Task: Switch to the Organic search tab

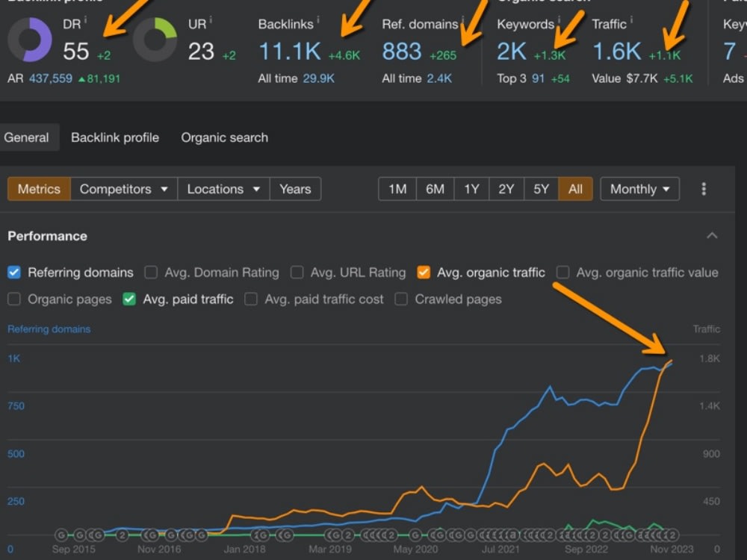Action: [x=224, y=137]
